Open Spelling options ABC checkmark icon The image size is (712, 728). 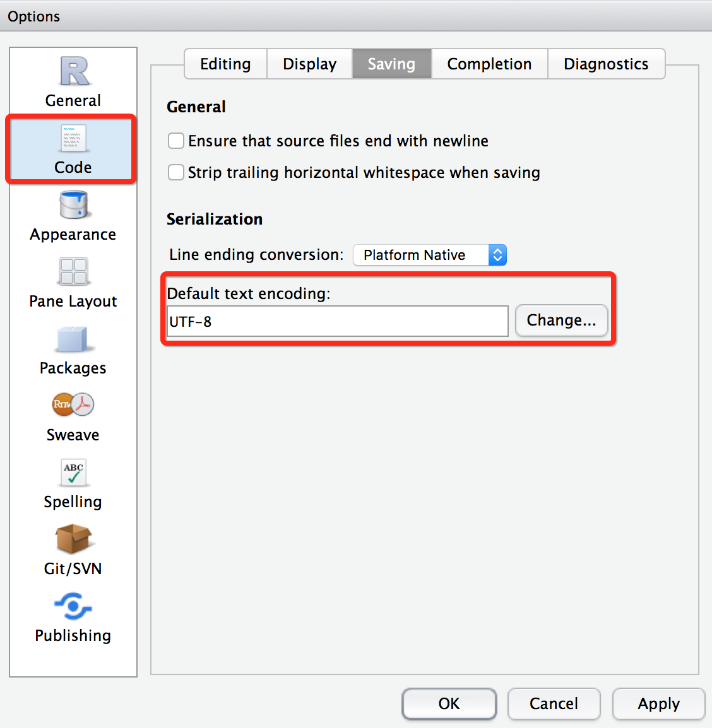pyautogui.click(x=73, y=473)
